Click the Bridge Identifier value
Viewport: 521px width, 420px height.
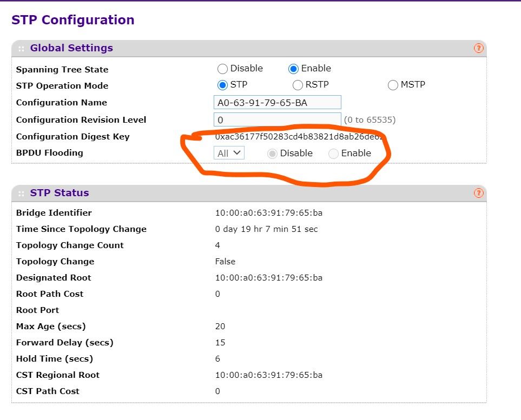coord(268,213)
